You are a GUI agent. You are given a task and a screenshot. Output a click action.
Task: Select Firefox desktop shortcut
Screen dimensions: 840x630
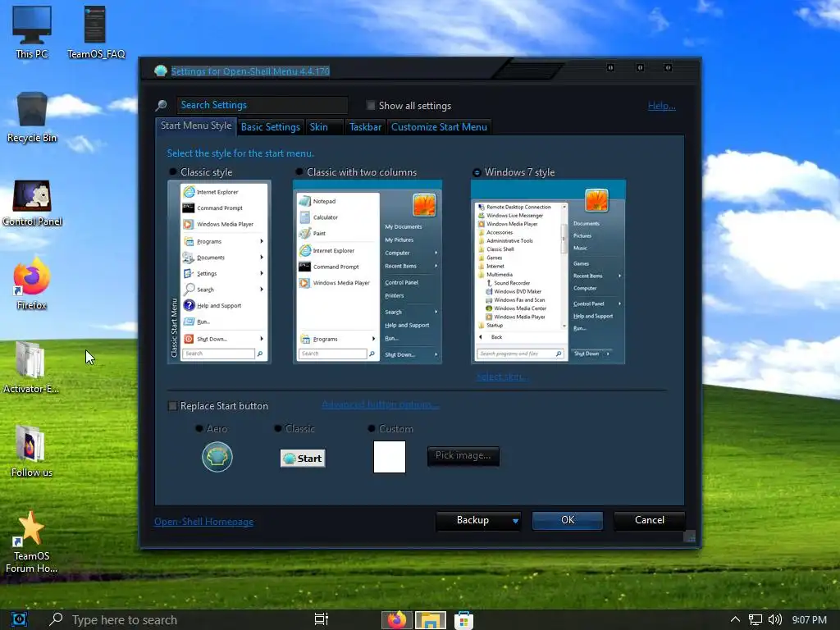point(32,283)
